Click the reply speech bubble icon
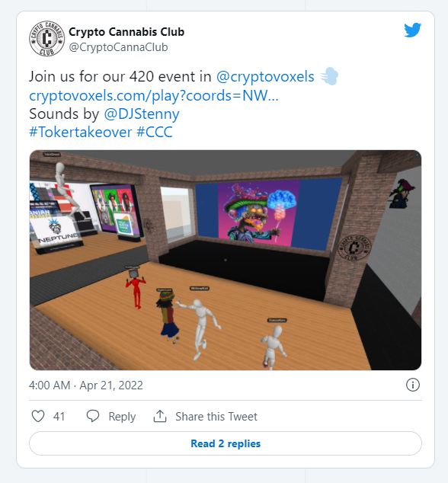 (x=93, y=416)
